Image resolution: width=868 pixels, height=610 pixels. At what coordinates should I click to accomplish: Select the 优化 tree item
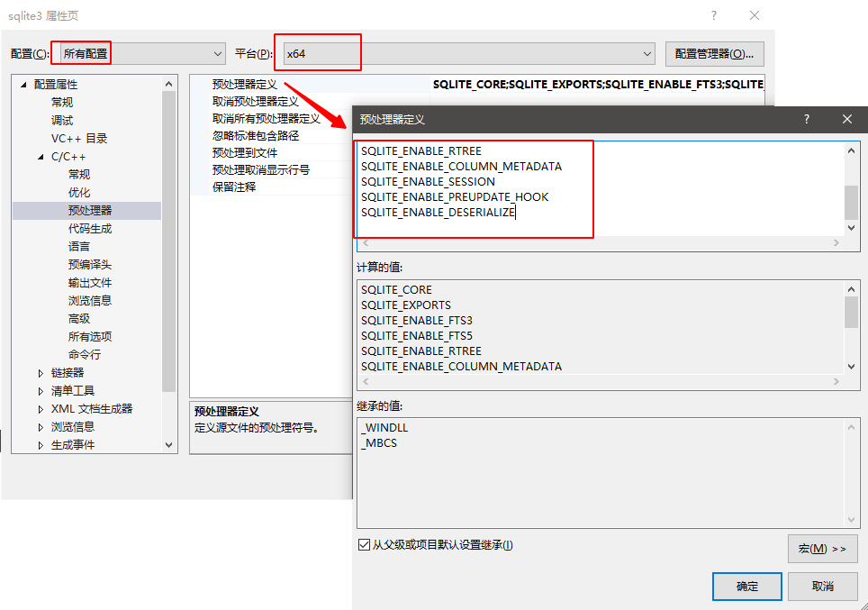click(78, 192)
